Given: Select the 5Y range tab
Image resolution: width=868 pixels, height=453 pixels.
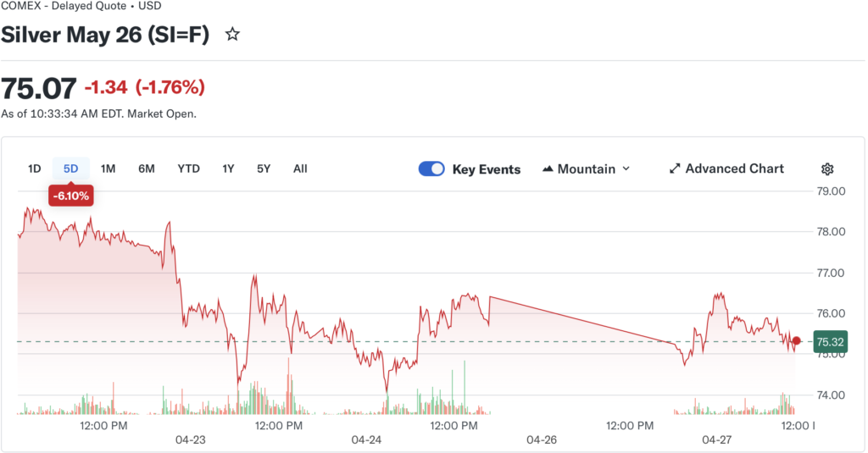Looking at the screenshot, I should tap(264, 168).
